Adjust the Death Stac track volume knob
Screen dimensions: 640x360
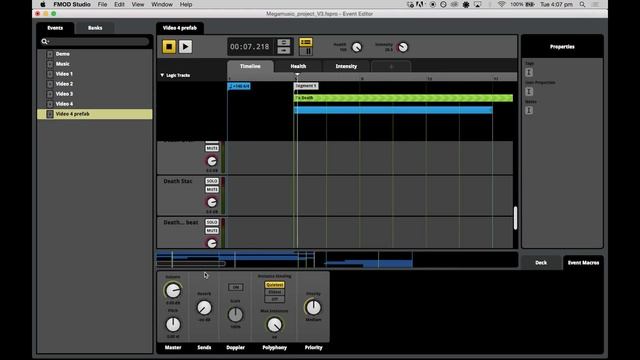click(212, 202)
